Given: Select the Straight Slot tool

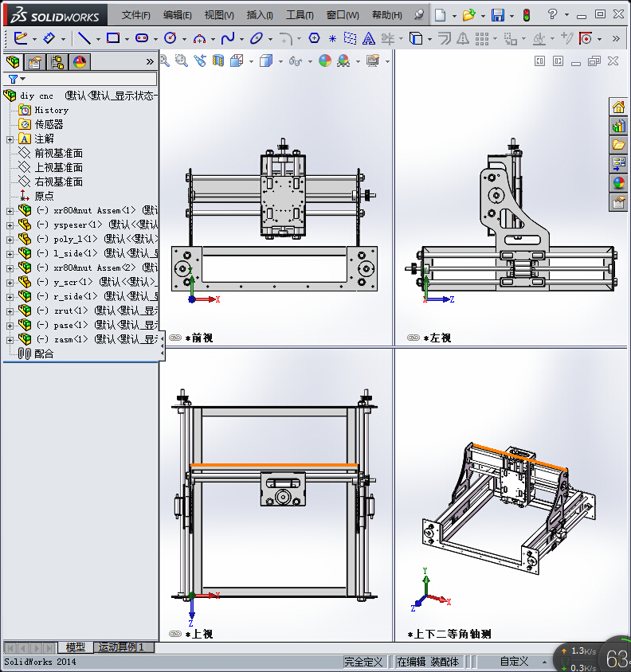Looking at the screenshot, I should click(142, 38).
